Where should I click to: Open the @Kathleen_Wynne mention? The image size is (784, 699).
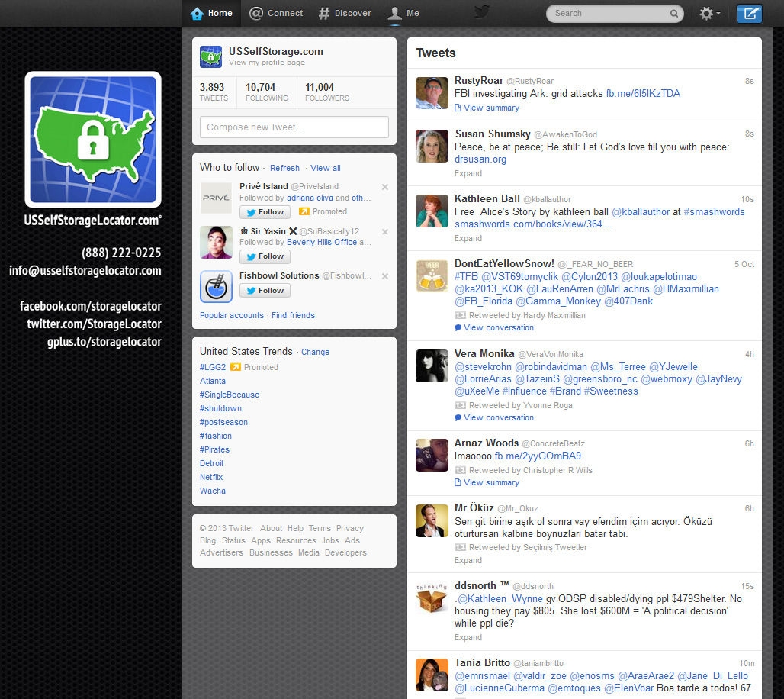click(500, 599)
